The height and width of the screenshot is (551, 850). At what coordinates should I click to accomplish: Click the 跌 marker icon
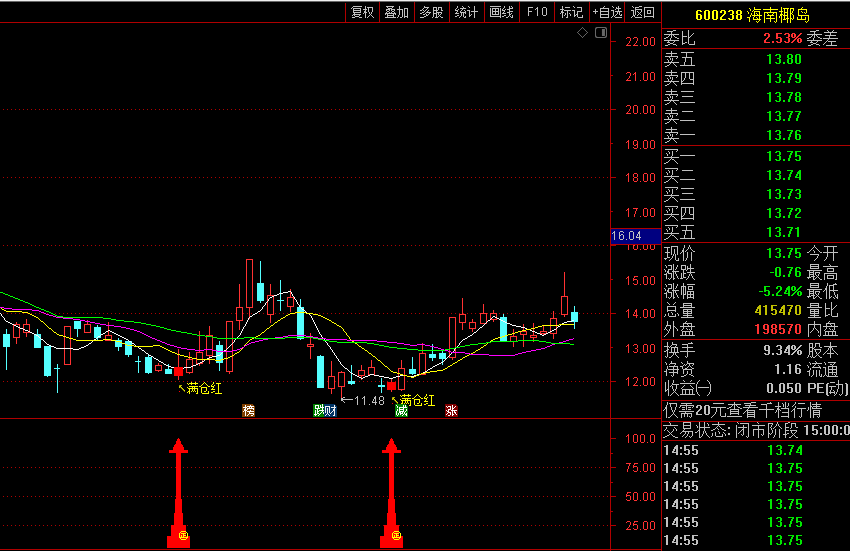pyautogui.click(x=319, y=411)
